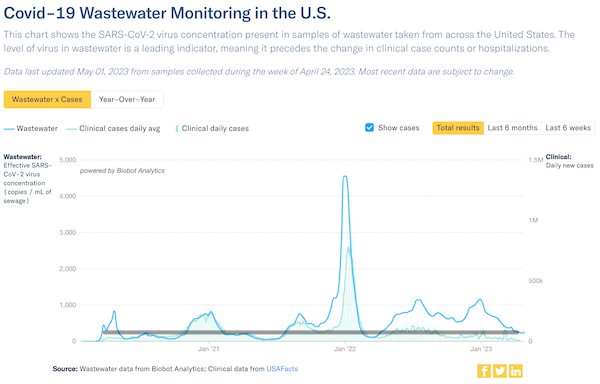600x384 pixels.
Task: Select the Wastewater x Cases view
Action: coord(47,99)
